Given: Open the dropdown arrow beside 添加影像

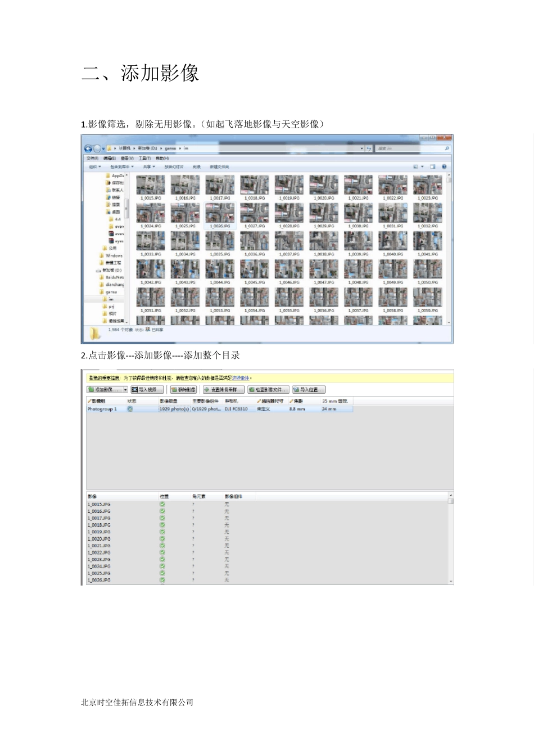Looking at the screenshot, I should point(125,389).
